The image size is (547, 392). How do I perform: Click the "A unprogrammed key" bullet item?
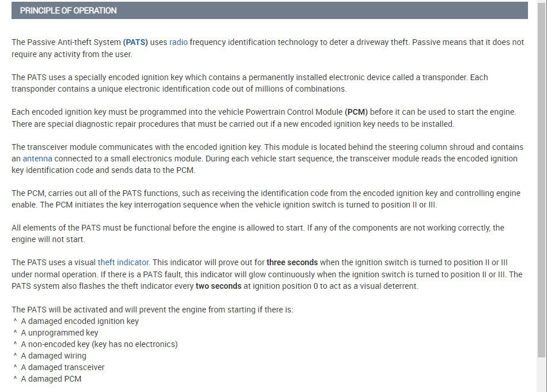coord(59,333)
